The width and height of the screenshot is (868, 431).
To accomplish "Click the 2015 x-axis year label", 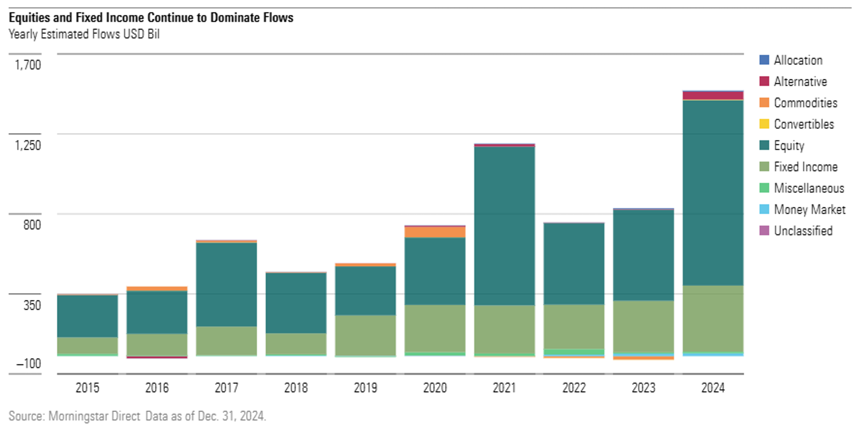I will (87, 388).
